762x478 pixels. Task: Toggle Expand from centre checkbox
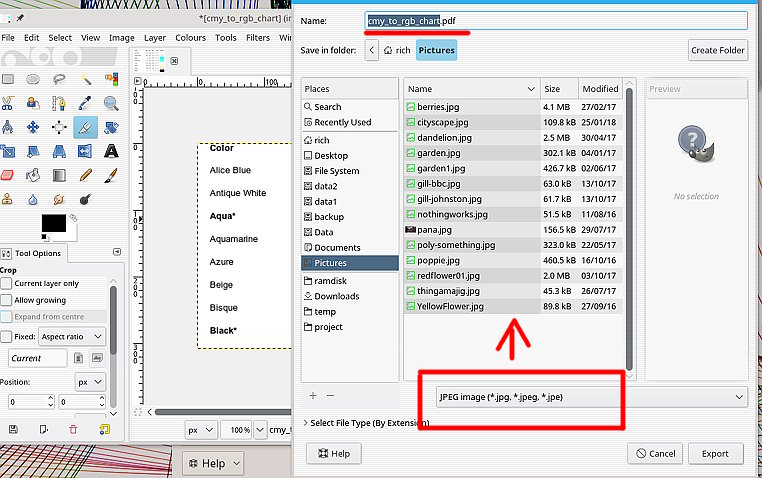[6, 317]
